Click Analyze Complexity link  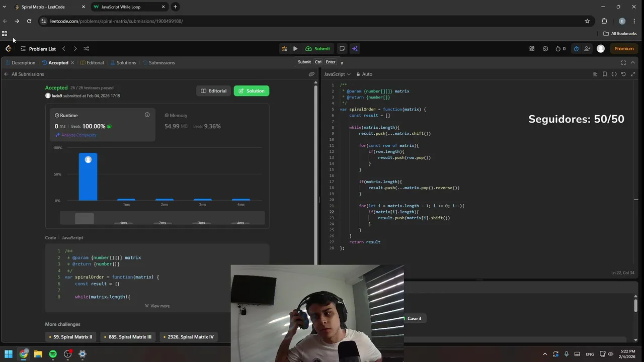point(76,135)
